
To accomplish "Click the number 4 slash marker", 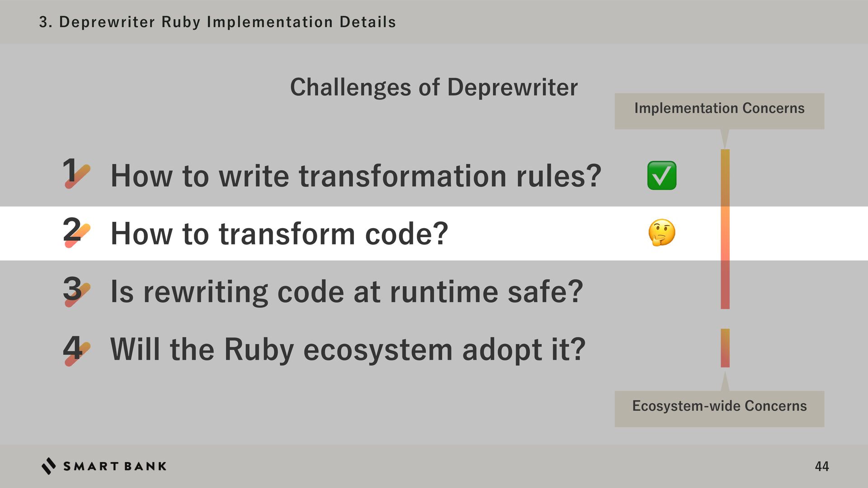I will click(76, 349).
